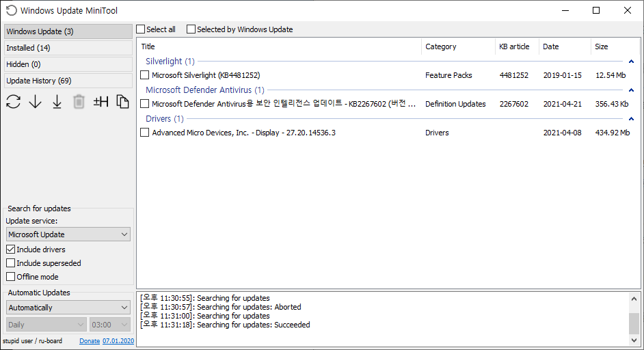
Task: Click the install updates arrow-to-line icon
Action: point(57,101)
